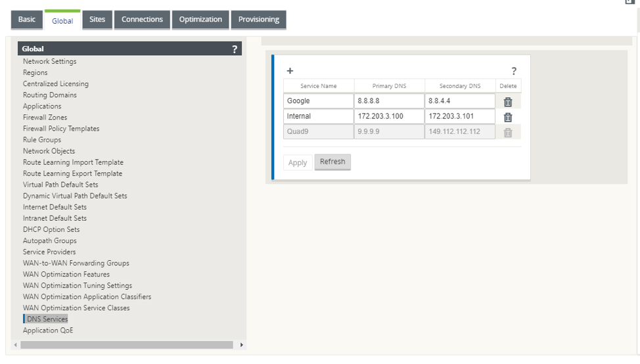Click the 149.112.112.112 secondary DNS field
This screenshot has height=364, width=640.
[460, 132]
